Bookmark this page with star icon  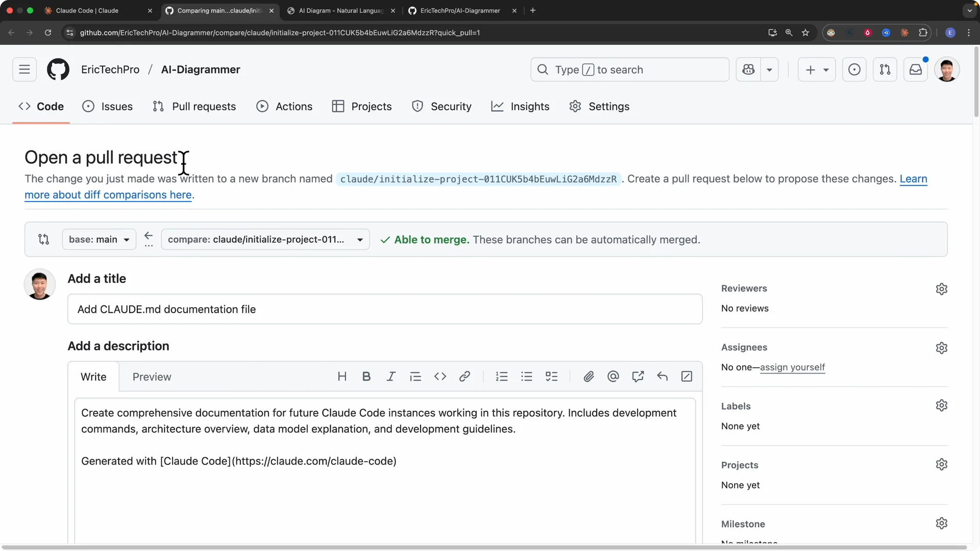pyautogui.click(x=805, y=33)
